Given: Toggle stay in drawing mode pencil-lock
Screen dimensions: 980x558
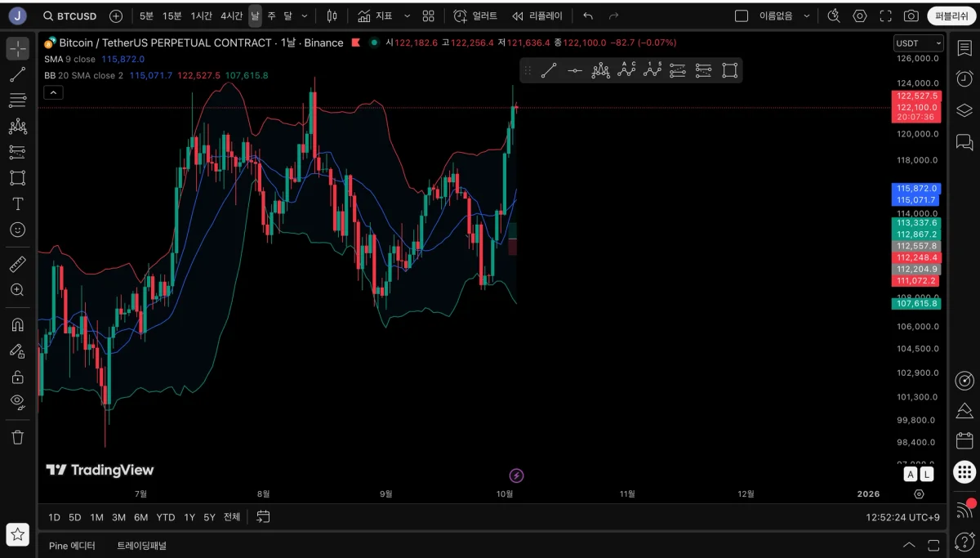Looking at the screenshot, I should [17, 350].
